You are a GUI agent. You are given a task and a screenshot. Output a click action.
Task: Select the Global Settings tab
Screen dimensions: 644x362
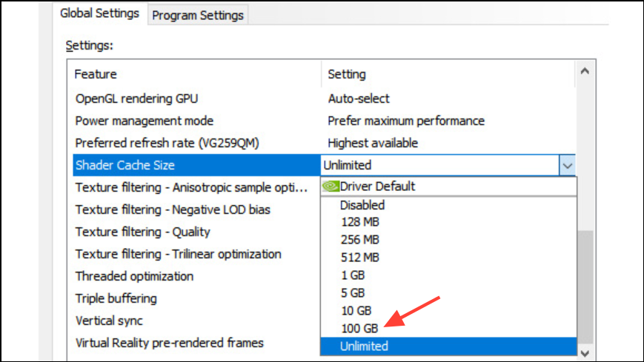(x=100, y=13)
